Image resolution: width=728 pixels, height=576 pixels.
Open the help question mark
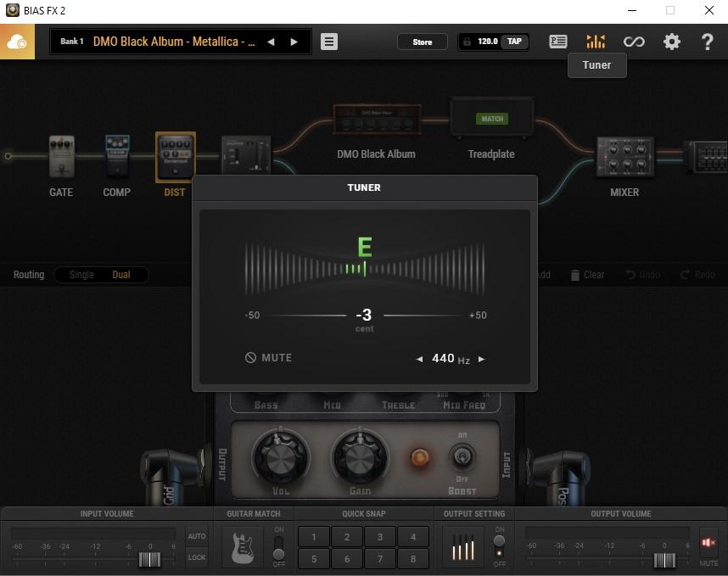pyautogui.click(x=707, y=42)
